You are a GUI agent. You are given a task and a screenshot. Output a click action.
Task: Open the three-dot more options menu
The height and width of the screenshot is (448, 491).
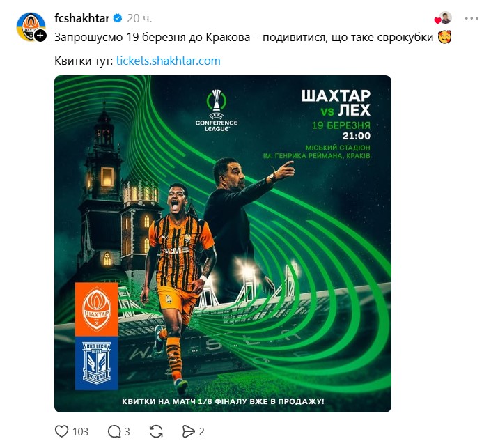coord(471,19)
